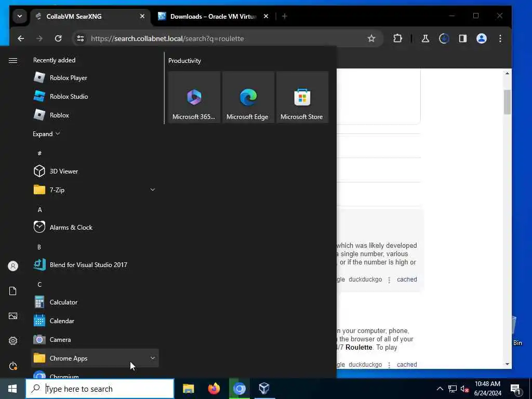The height and width of the screenshot is (399, 532).
Task: Click the Windows Start button
Action: (x=12, y=389)
